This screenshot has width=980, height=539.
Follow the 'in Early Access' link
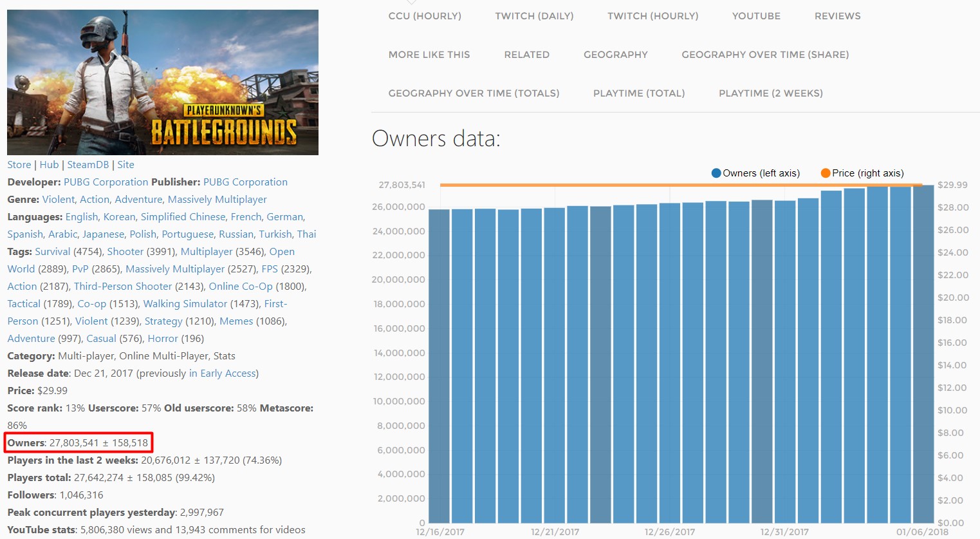coord(222,374)
